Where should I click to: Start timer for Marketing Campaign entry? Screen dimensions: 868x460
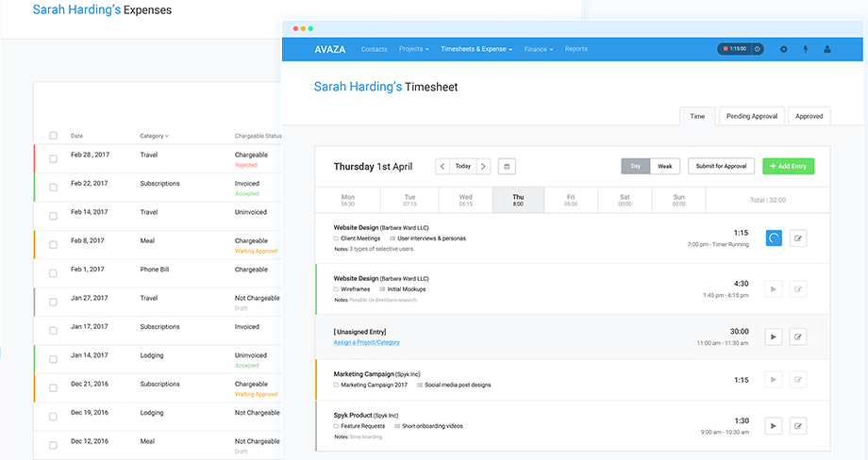tap(774, 380)
